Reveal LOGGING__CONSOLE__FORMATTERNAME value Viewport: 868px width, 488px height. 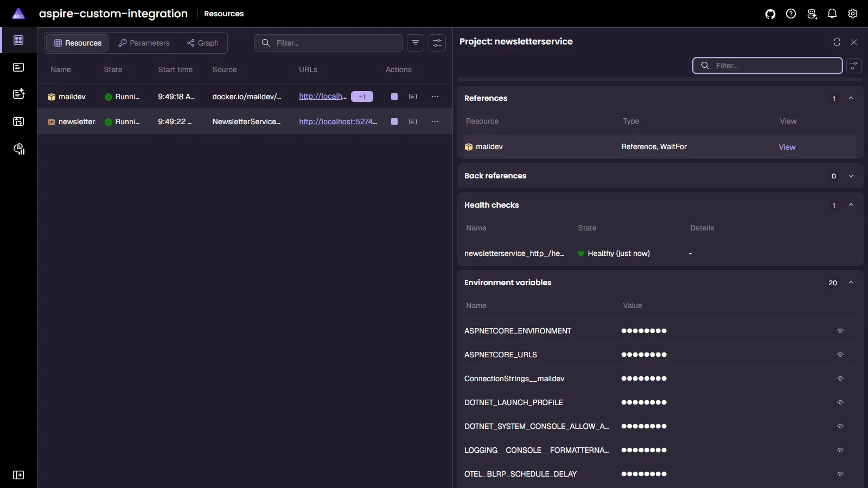pos(840,450)
